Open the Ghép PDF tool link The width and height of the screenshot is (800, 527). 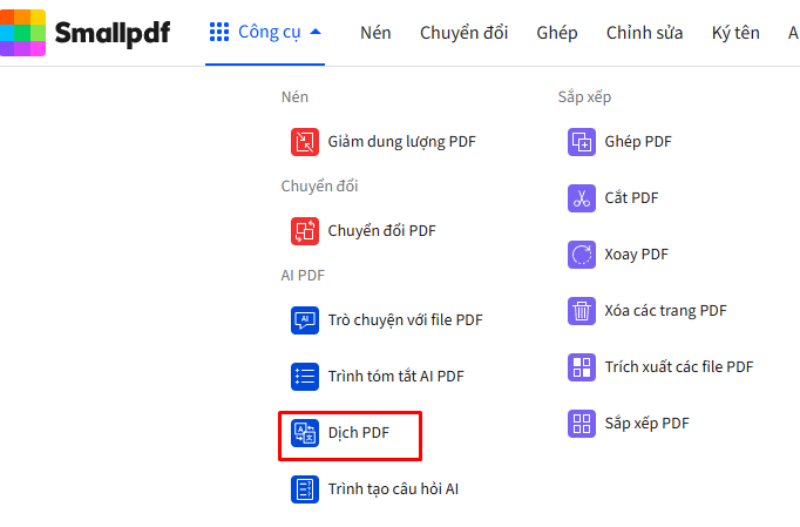click(x=638, y=142)
